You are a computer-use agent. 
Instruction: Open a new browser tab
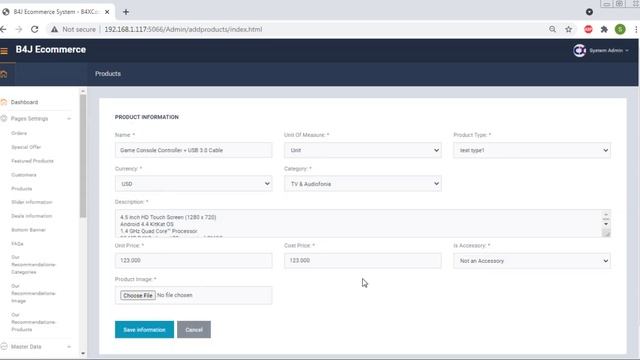pyautogui.click(x=126, y=12)
